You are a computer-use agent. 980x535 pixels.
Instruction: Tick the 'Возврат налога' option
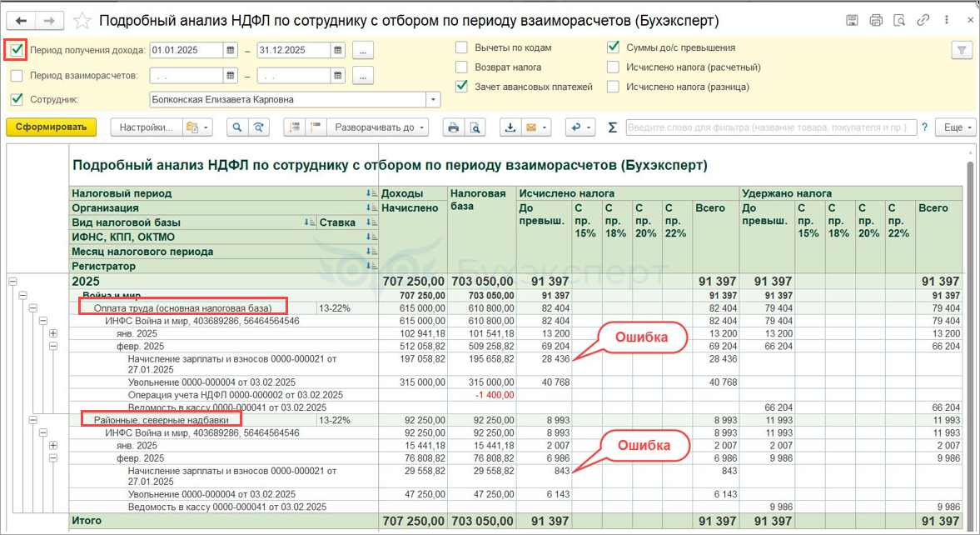(461, 67)
